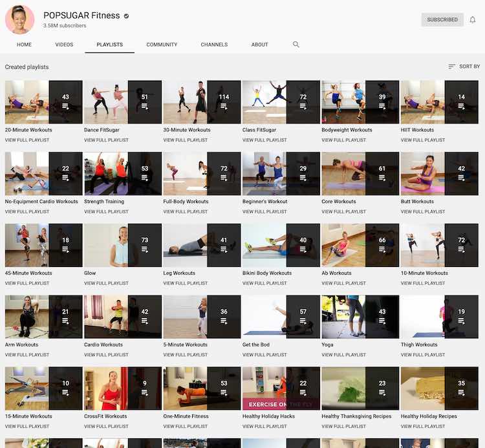Viewport: 485px width, 448px height.
Task: Click the Subscribed button
Action: click(442, 19)
